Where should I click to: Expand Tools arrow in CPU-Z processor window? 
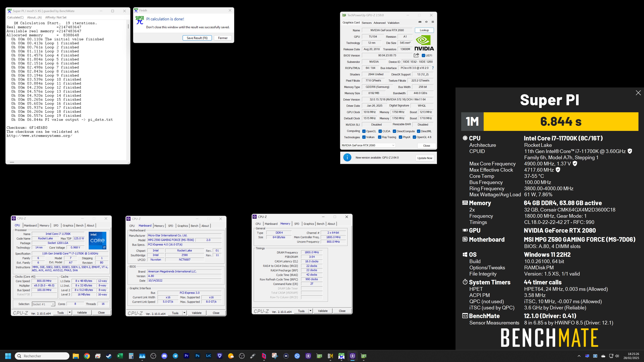point(69,313)
